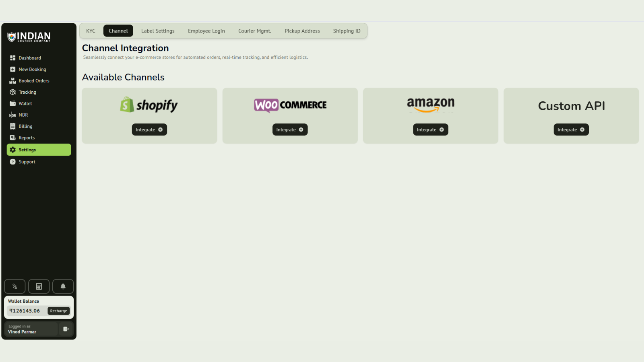
Task: Switch to Label Settings tab
Action: point(158,31)
